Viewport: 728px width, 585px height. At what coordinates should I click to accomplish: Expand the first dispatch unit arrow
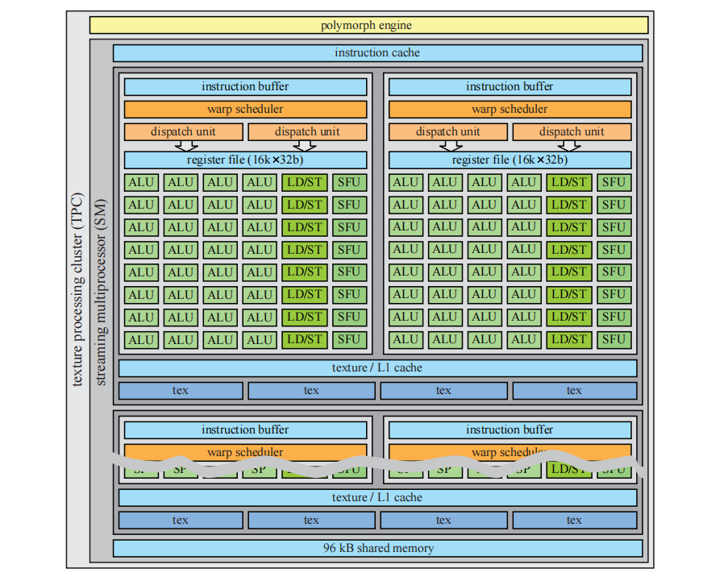point(186,143)
